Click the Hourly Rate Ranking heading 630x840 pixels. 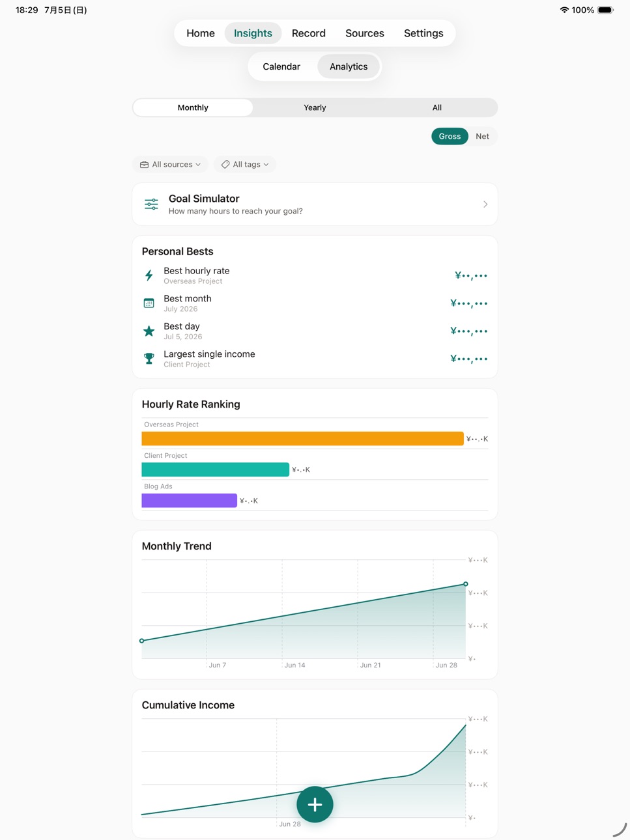pyautogui.click(x=191, y=404)
